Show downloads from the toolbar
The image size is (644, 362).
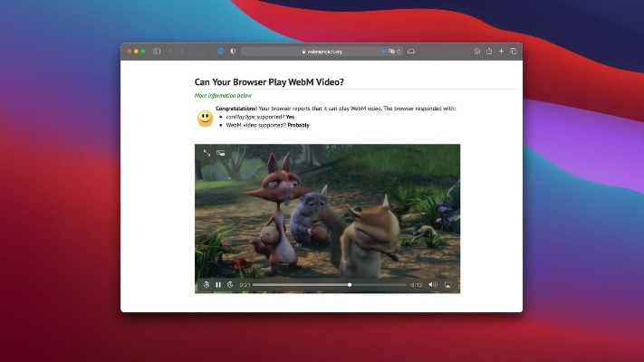click(x=476, y=52)
